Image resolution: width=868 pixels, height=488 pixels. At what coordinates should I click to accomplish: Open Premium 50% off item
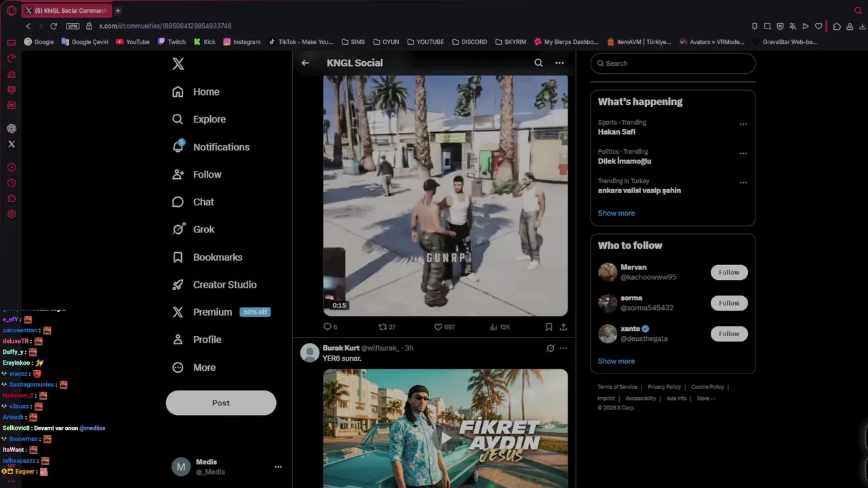pyautogui.click(x=221, y=312)
